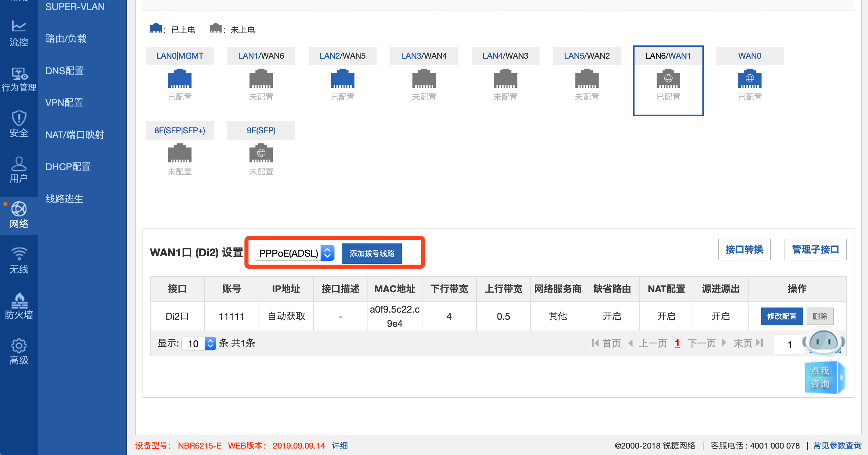Click the ISP cell 其他
Screen dimensions: 868x455
(x=558, y=316)
